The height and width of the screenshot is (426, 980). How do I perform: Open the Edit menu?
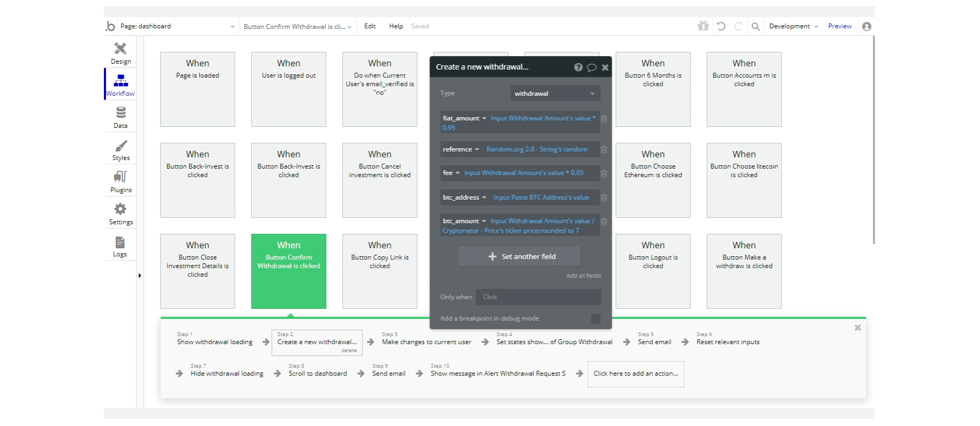(370, 26)
